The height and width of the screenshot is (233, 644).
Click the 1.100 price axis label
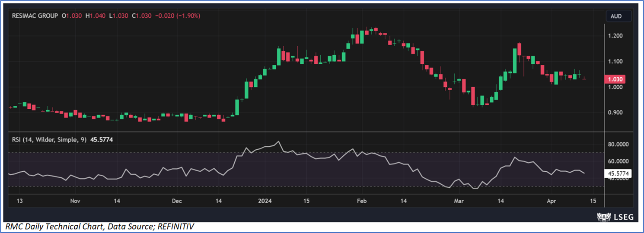point(615,62)
